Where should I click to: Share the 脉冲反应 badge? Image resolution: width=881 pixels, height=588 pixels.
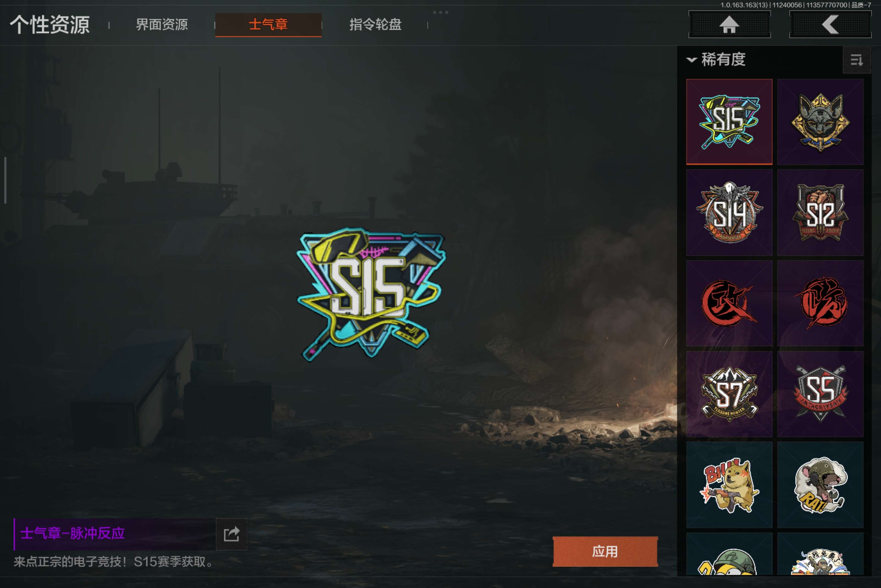tap(232, 534)
